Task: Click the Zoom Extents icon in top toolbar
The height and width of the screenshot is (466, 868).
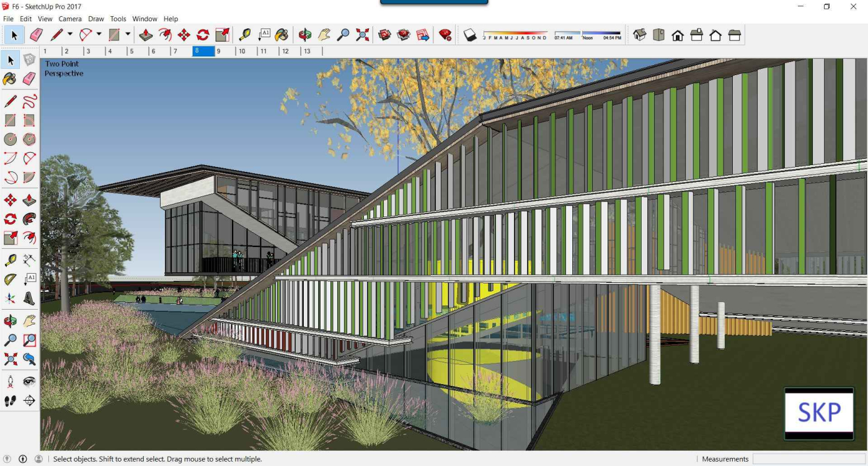Action: (363, 35)
